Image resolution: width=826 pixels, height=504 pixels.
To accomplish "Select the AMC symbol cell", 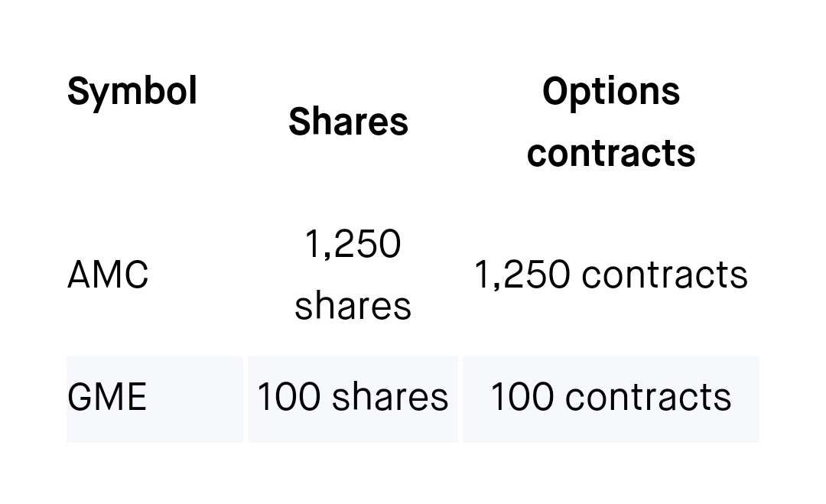I will pyautogui.click(x=108, y=275).
